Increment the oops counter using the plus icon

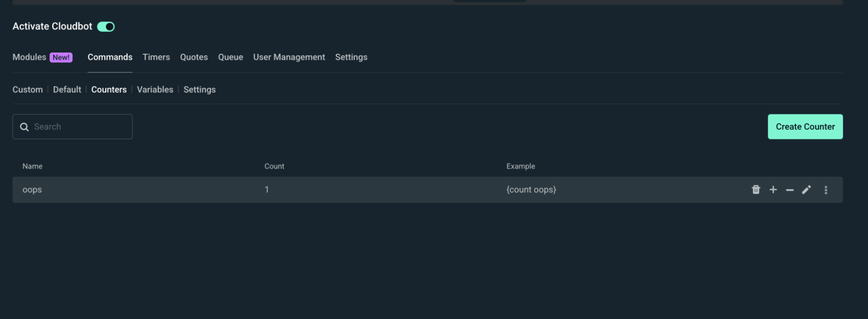point(773,190)
